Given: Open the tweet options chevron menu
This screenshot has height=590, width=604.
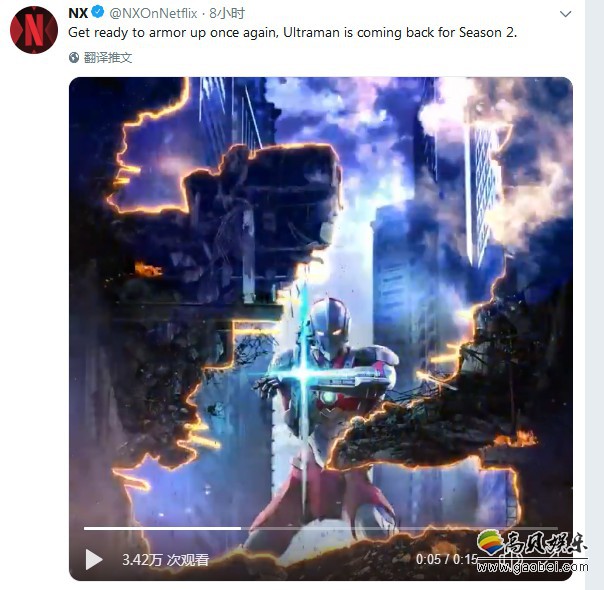Looking at the screenshot, I should (x=565, y=14).
